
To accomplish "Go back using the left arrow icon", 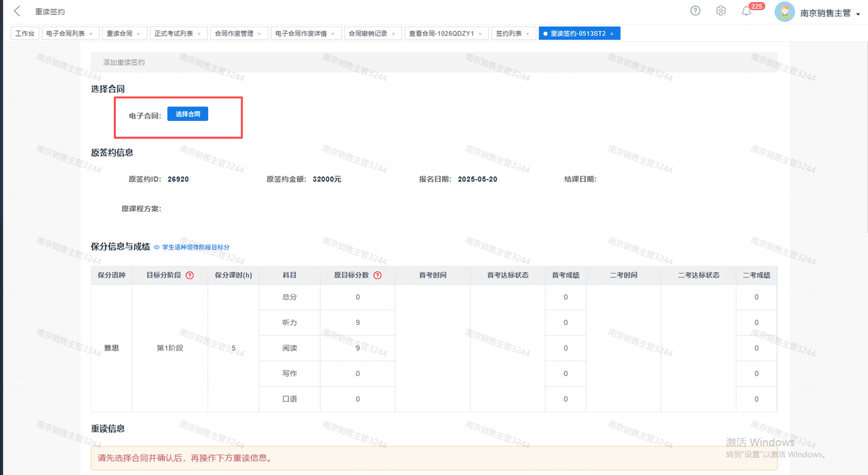I will coord(17,12).
